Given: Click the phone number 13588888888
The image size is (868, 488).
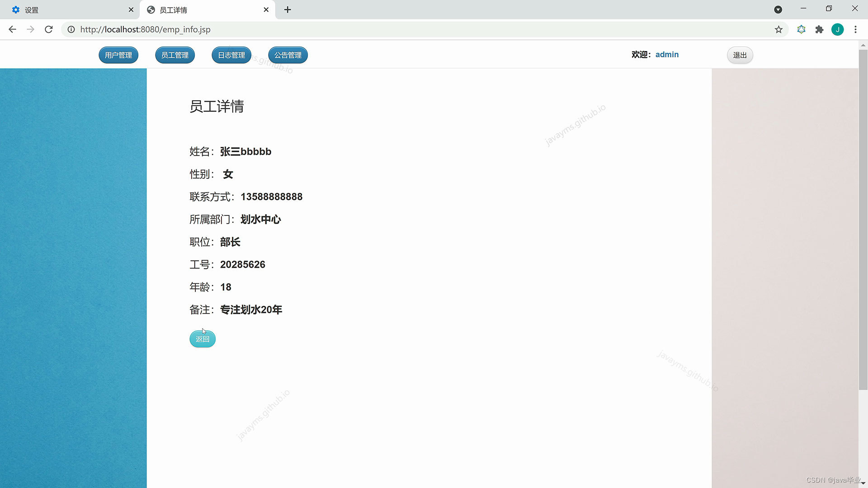Looking at the screenshot, I should click(x=271, y=197).
